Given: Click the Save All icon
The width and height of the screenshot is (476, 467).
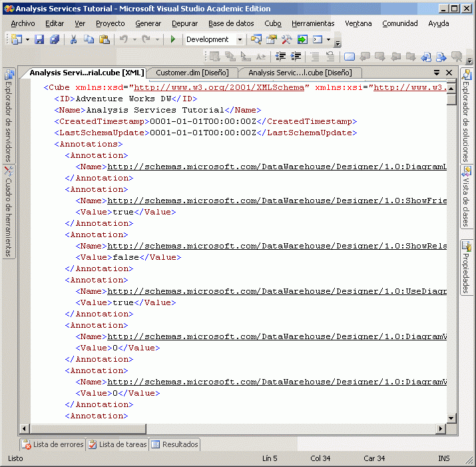Looking at the screenshot, I should (55, 39).
